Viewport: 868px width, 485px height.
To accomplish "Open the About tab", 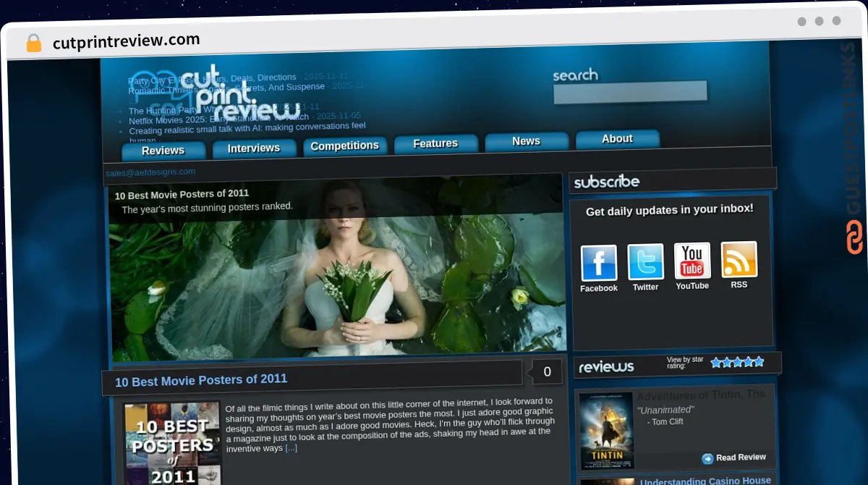I will [x=618, y=139].
